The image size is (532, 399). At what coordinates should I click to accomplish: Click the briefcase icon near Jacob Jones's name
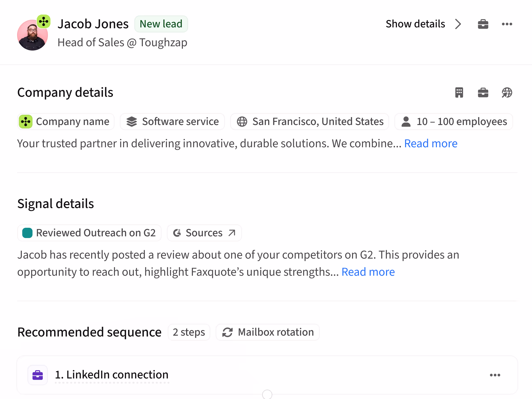tap(483, 24)
